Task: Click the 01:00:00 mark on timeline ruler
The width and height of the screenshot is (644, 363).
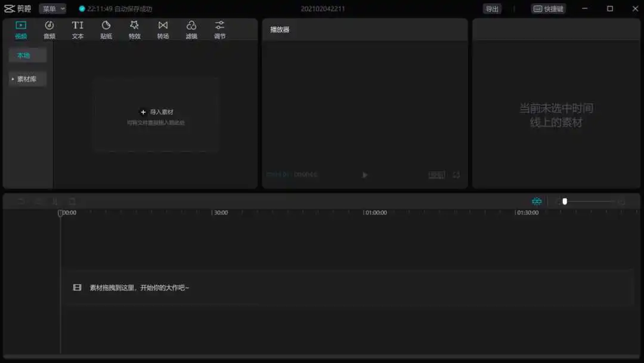Action: [376, 213]
